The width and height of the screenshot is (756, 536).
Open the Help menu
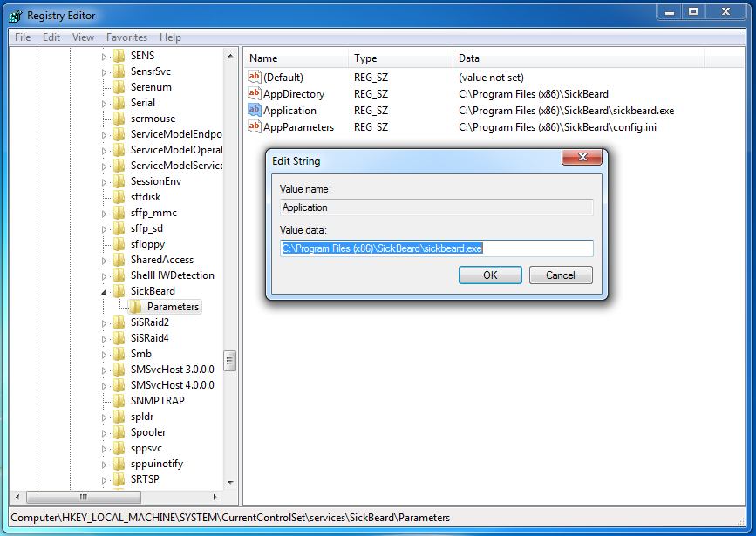[170, 37]
